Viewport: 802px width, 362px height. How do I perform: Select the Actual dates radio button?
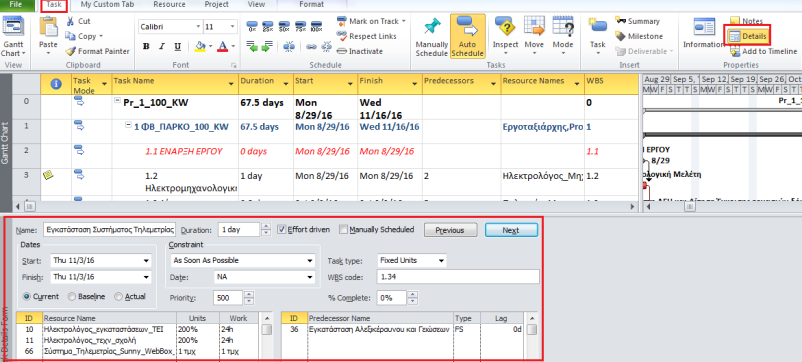coord(119,296)
